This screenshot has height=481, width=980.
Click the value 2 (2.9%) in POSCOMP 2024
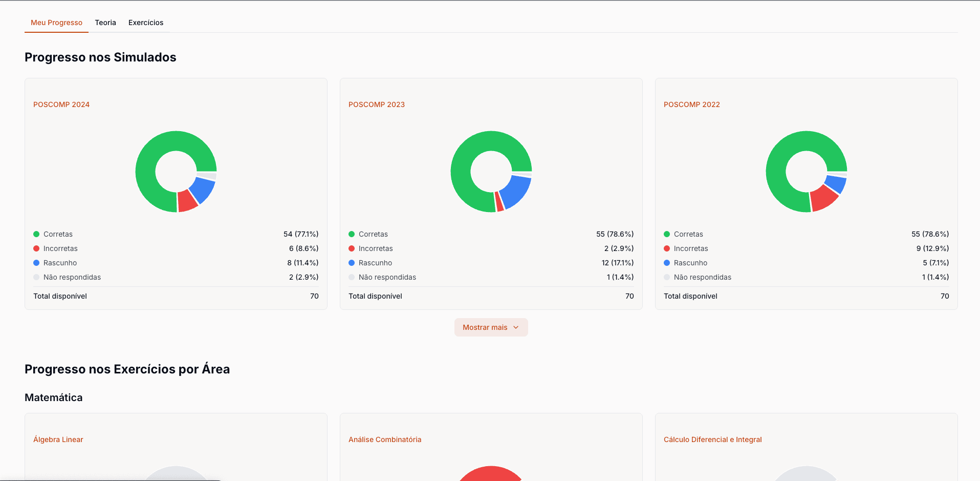pos(304,277)
